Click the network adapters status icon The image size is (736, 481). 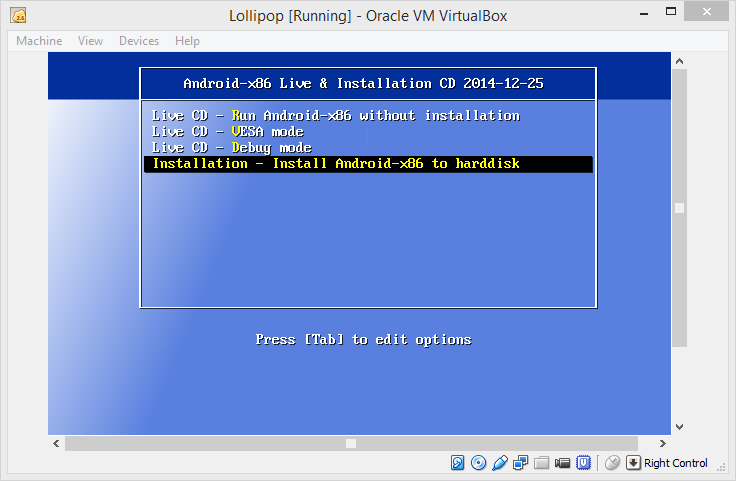[520, 463]
